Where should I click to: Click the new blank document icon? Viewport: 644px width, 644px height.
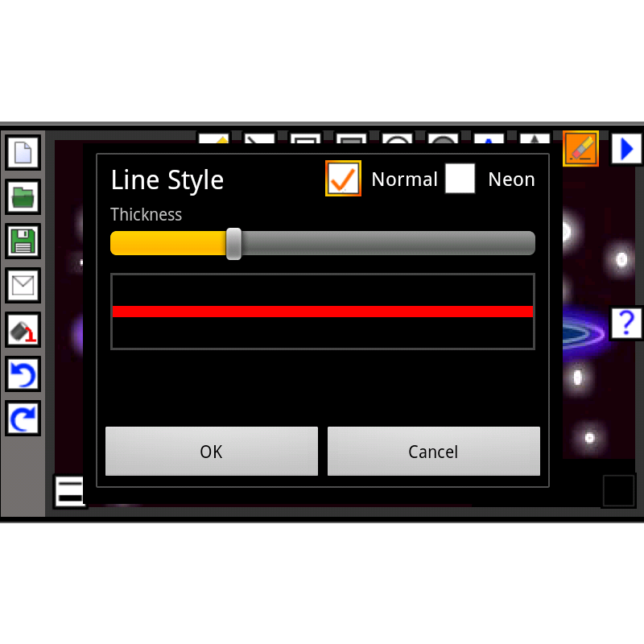[x=23, y=152]
